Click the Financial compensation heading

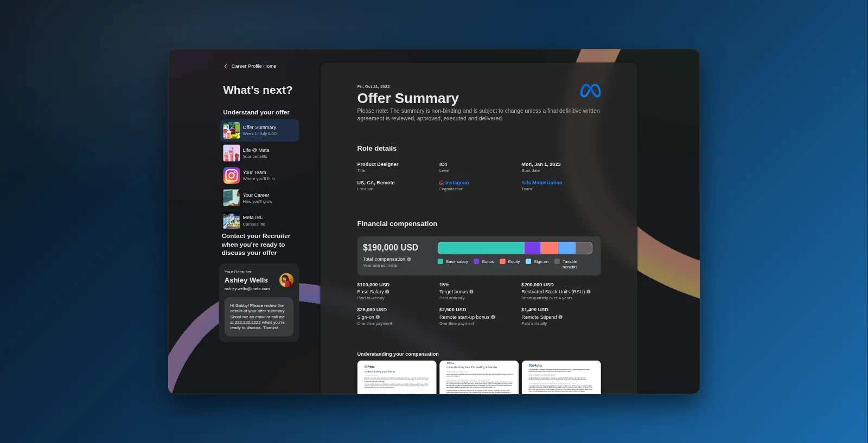397,224
